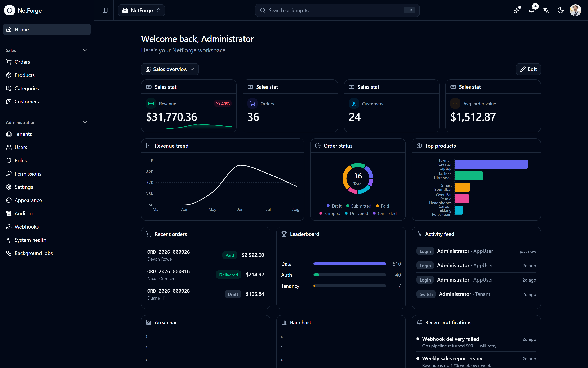Click the Edit dashboard button

tap(528, 69)
